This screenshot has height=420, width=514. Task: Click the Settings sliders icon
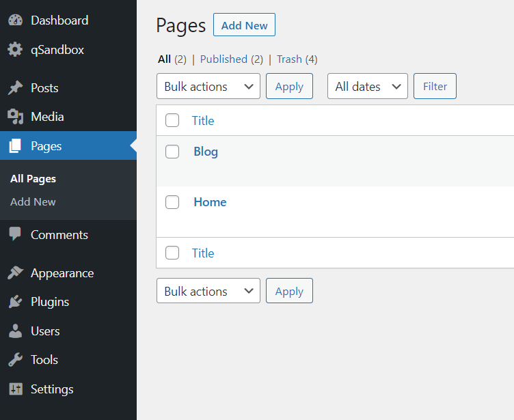pos(16,389)
